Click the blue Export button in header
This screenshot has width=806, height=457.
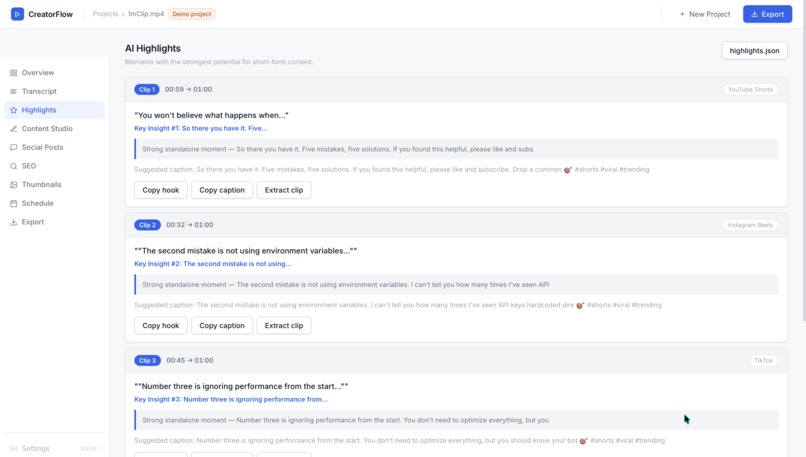point(767,14)
